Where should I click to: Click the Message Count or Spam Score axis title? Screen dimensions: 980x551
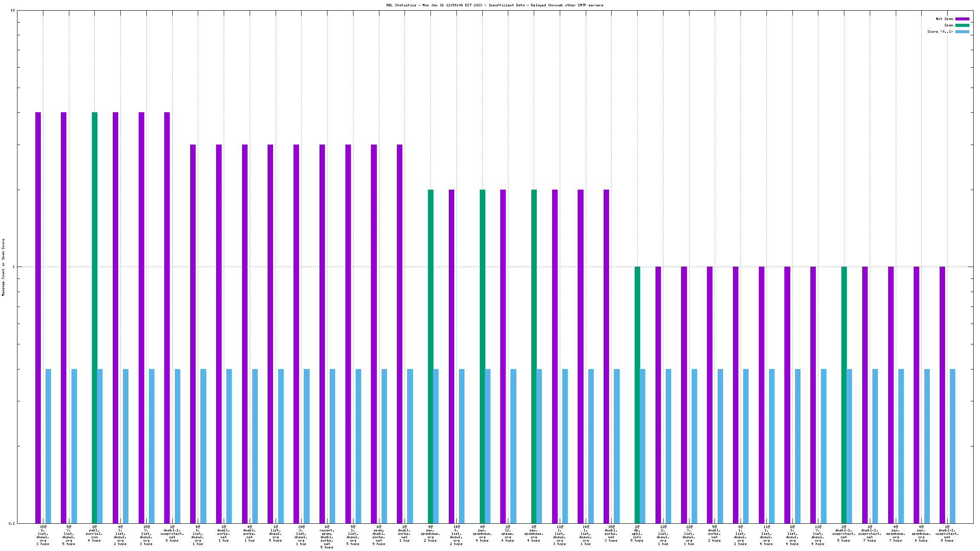click(3, 267)
